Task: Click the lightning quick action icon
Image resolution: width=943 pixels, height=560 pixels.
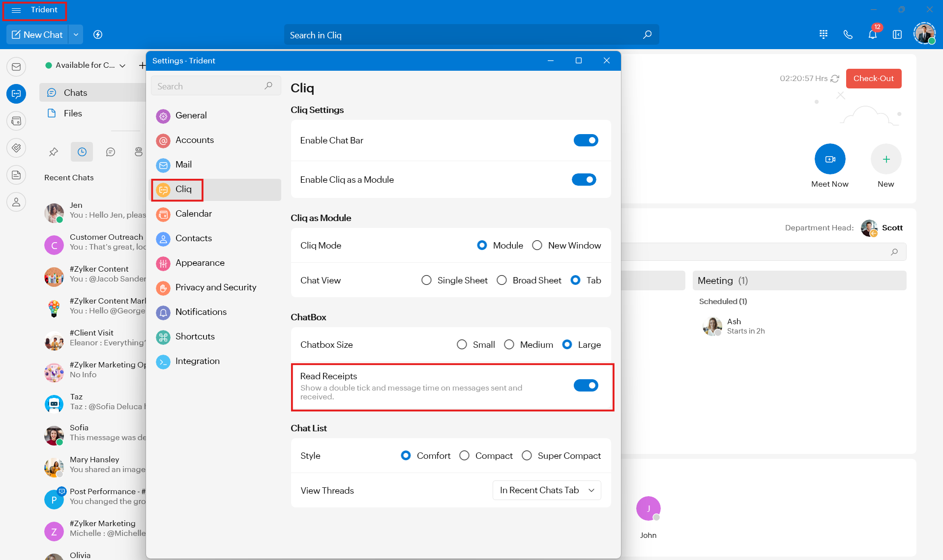Action: 98,35
